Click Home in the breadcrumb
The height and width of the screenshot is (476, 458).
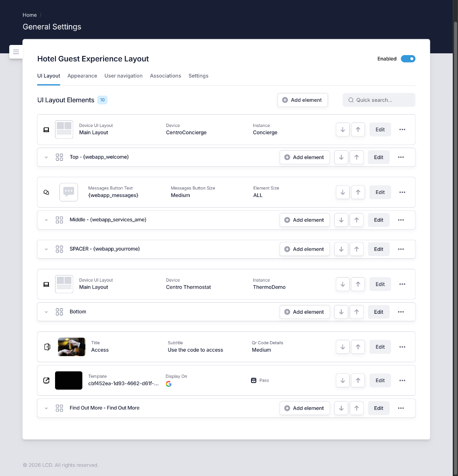point(30,15)
